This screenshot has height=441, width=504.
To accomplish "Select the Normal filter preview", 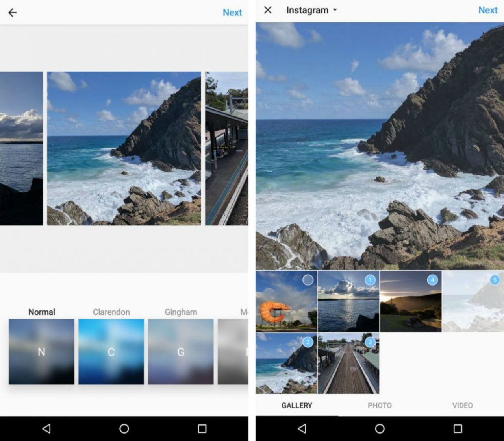I will pos(41,352).
